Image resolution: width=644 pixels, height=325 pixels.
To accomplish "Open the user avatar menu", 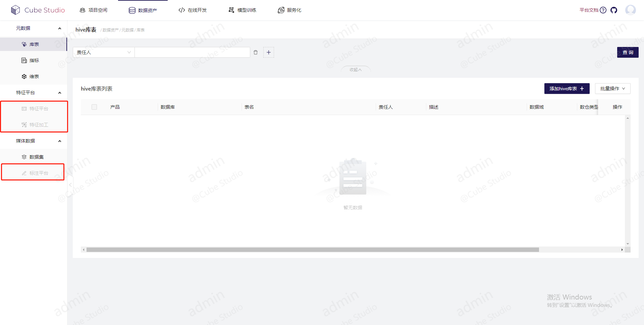I will point(631,10).
